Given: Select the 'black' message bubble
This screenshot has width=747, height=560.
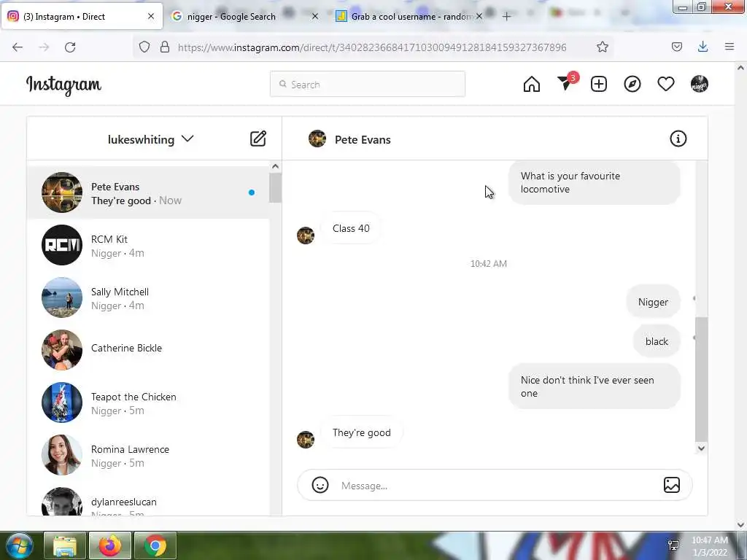Looking at the screenshot, I should 657,341.
